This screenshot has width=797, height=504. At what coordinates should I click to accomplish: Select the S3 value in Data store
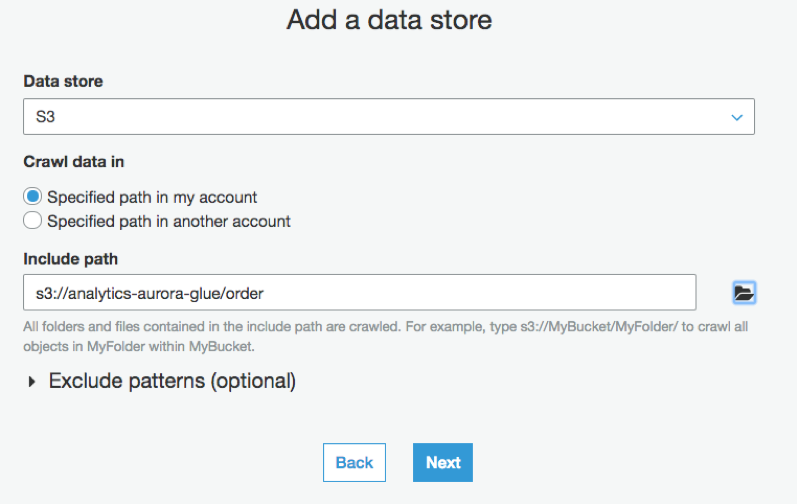click(x=46, y=117)
